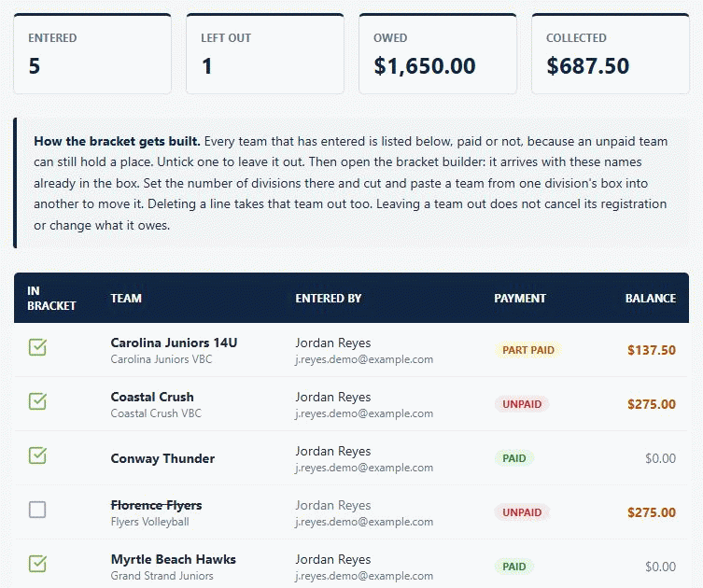Untick Coastal Crush bracket checkbox
703x588 pixels.
[37, 401]
